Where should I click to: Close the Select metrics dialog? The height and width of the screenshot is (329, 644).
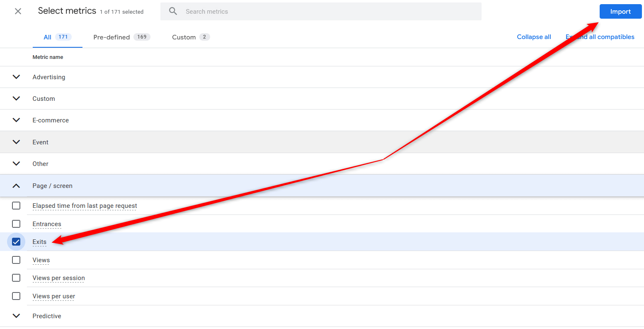tap(18, 11)
